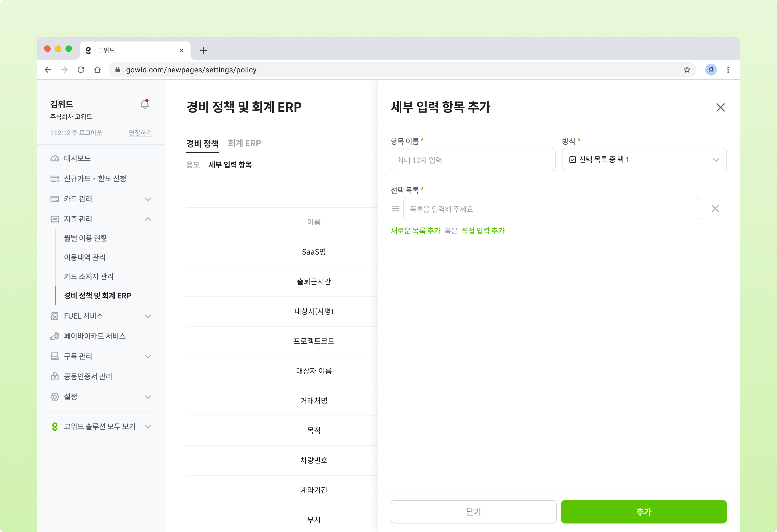This screenshot has width=777, height=532.
Task: Click the 항목 이름 input field
Action: click(472, 160)
